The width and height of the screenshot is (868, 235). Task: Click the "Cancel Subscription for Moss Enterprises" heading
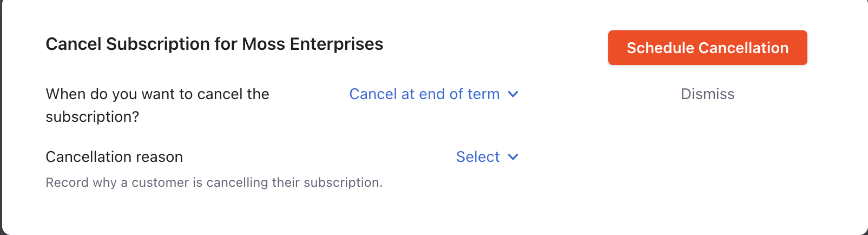click(214, 44)
